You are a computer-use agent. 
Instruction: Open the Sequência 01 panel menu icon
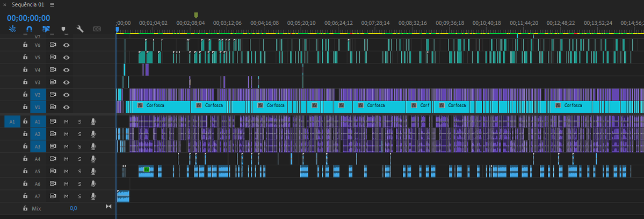(52, 4)
